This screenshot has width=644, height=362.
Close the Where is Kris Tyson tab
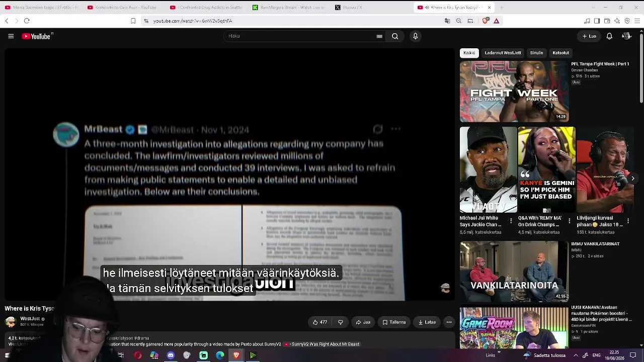[489, 8]
